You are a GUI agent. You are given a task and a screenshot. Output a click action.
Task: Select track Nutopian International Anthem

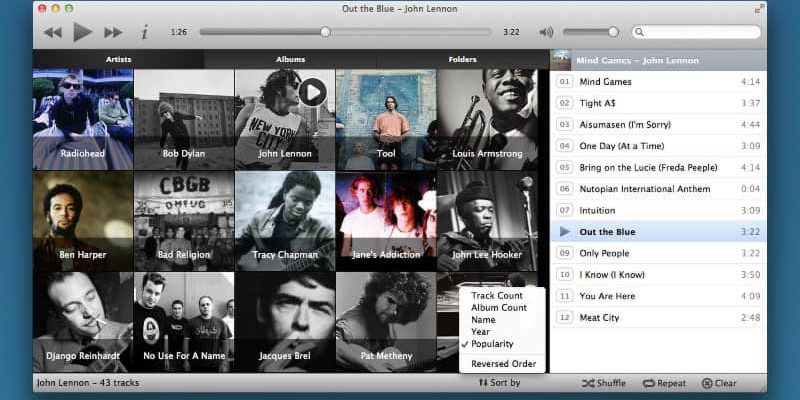pyautogui.click(x=658, y=189)
